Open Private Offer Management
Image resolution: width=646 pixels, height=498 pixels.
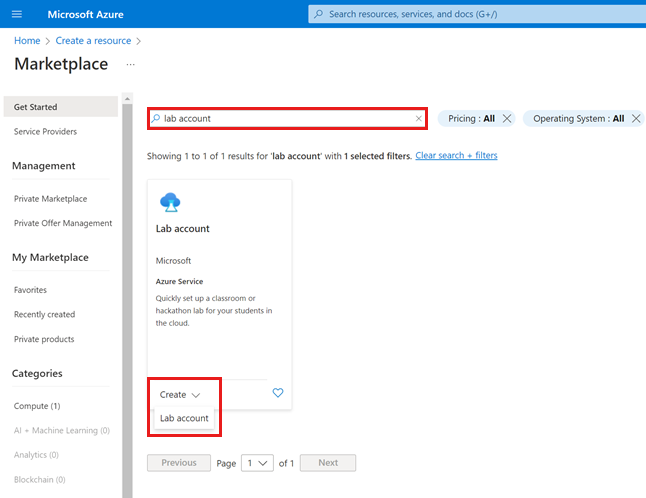point(63,223)
